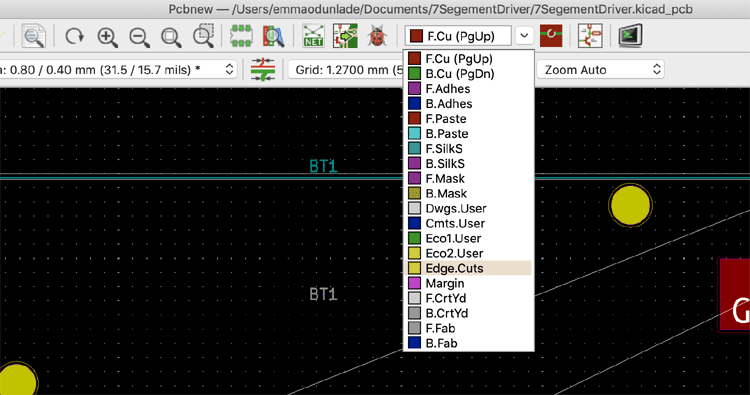Select B.Cu (PgDn) in layer list
This screenshot has height=395, width=750.
pyautogui.click(x=469, y=74)
